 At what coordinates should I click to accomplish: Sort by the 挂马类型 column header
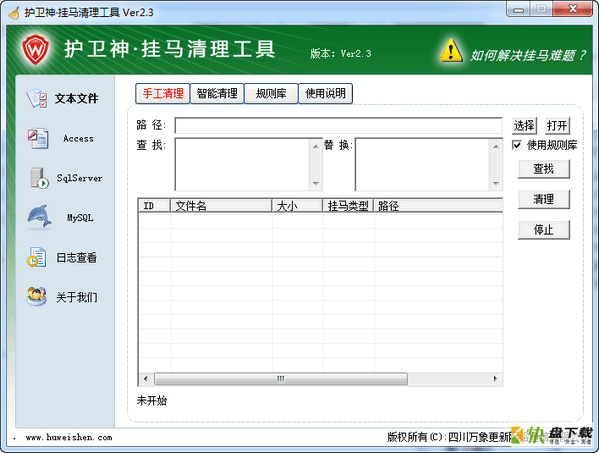pyautogui.click(x=348, y=206)
